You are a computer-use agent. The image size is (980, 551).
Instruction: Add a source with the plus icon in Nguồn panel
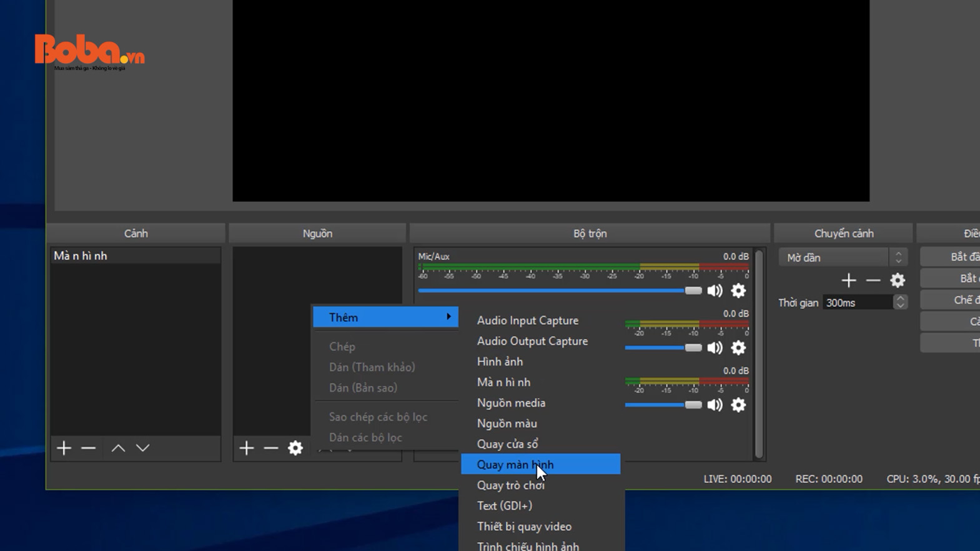(x=246, y=448)
